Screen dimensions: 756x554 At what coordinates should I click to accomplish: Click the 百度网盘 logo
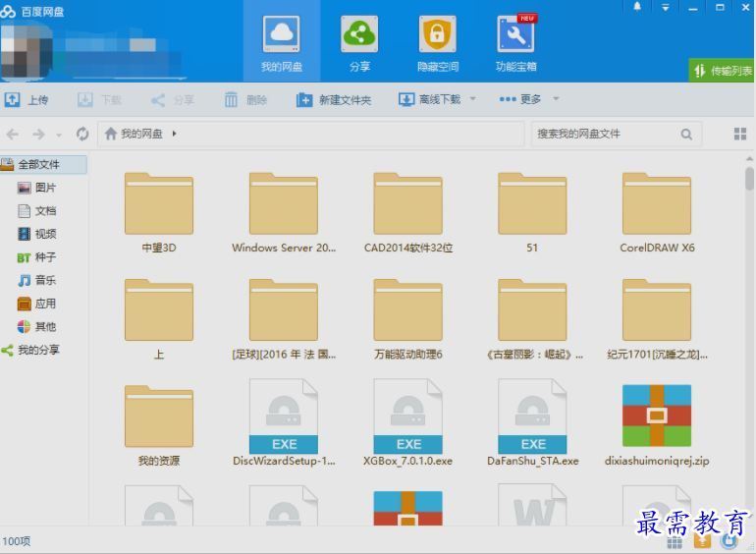32,12
